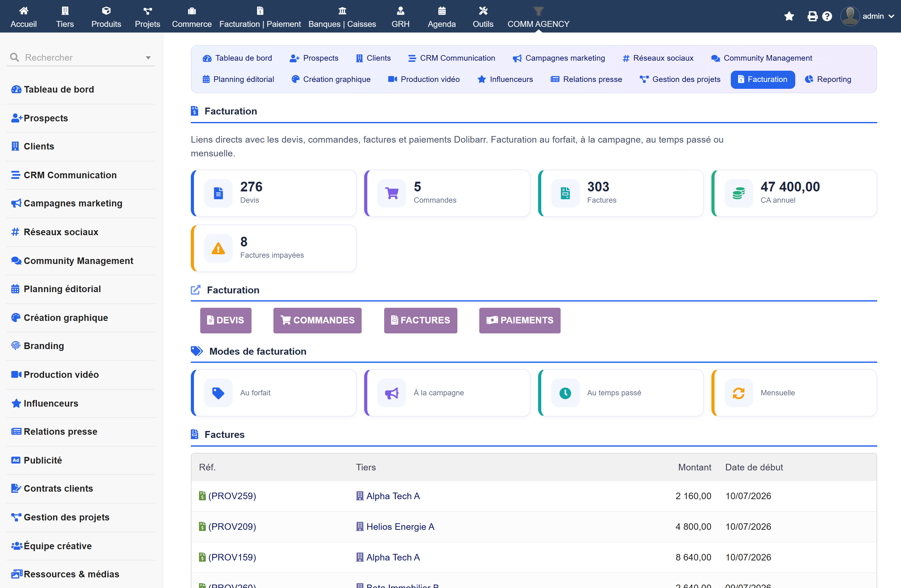901x588 pixels.
Task: Expand the Rechercher search dropdown arrow
Action: pyautogui.click(x=148, y=58)
